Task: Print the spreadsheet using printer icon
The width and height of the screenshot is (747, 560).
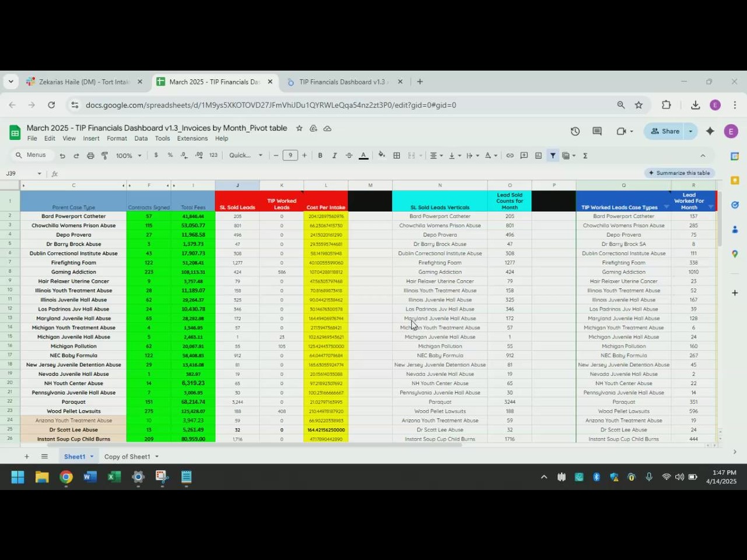Action: pos(90,156)
